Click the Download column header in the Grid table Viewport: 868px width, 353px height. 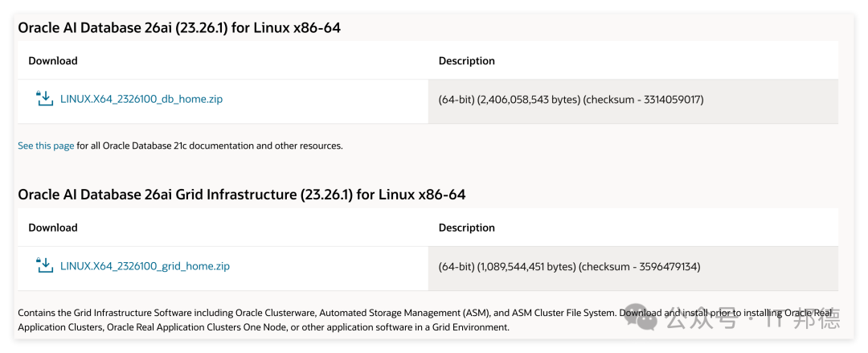53,228
